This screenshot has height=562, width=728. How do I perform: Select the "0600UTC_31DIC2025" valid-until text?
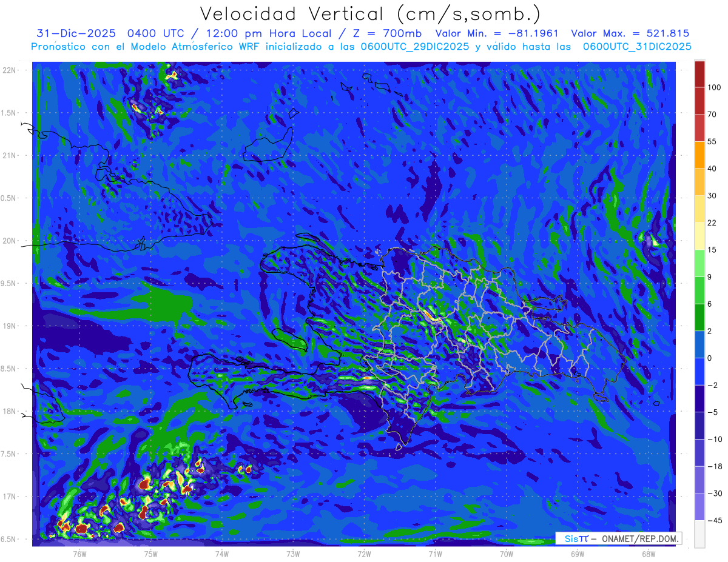(636, 47)
